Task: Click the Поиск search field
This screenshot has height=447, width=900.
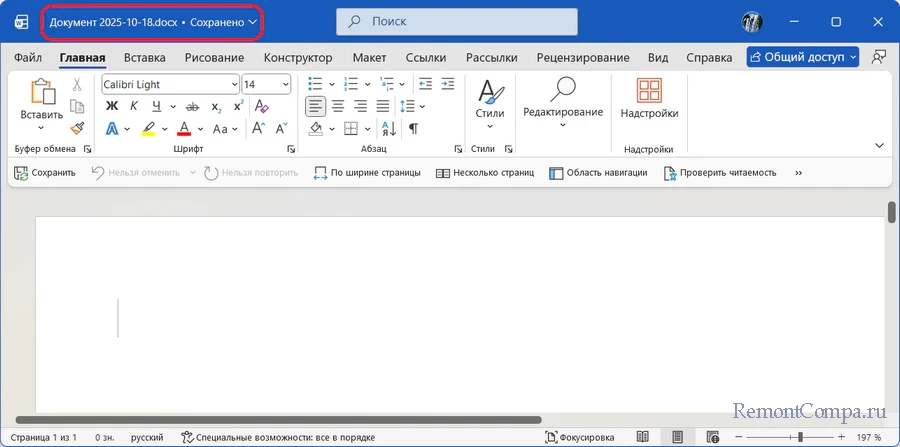Action: (457, 21)
